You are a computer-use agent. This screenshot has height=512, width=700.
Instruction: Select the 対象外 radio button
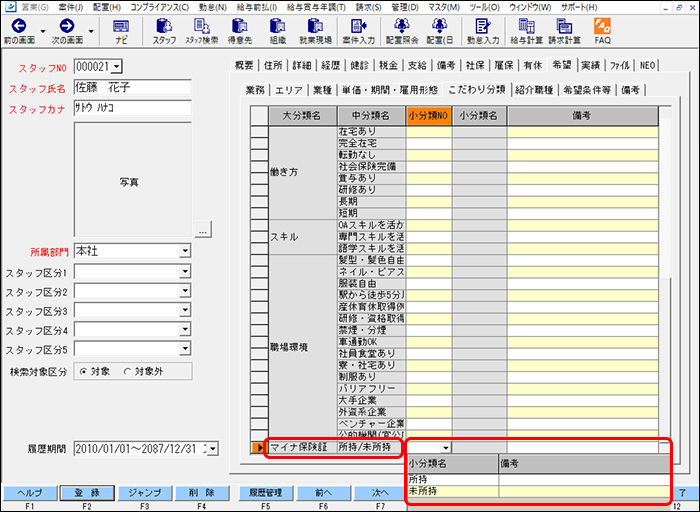click(128, 371)
